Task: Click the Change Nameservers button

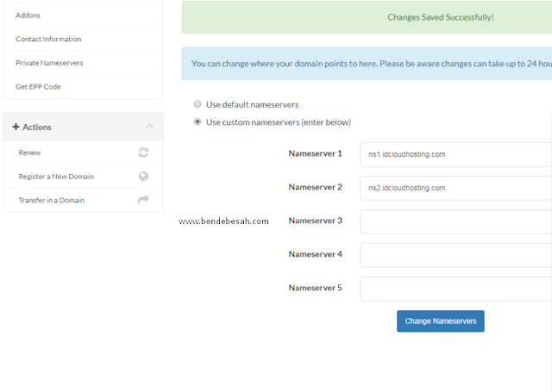Action: [x=441, y=321]
